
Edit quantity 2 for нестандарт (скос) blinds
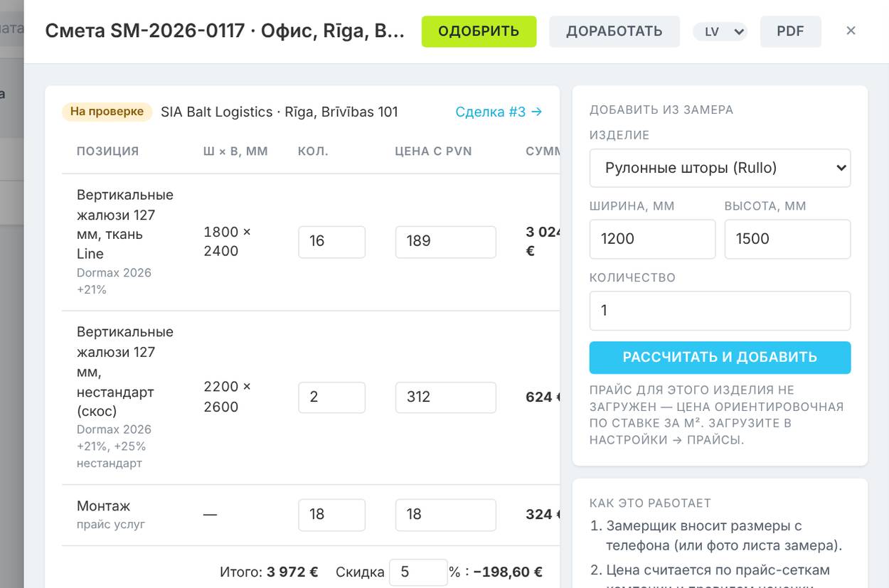point(331,397)
